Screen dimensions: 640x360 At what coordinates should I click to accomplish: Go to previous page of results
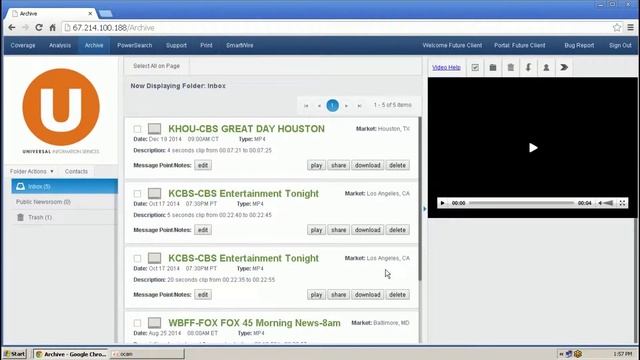pyautogui.click(x=319, y=106)
